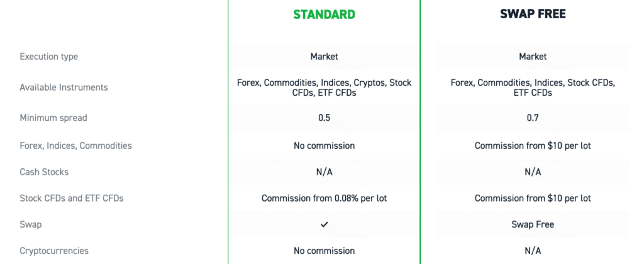The image size is (644, 264).
Task: Click the 0.5 minimum spread value
Action: point(324,118)
